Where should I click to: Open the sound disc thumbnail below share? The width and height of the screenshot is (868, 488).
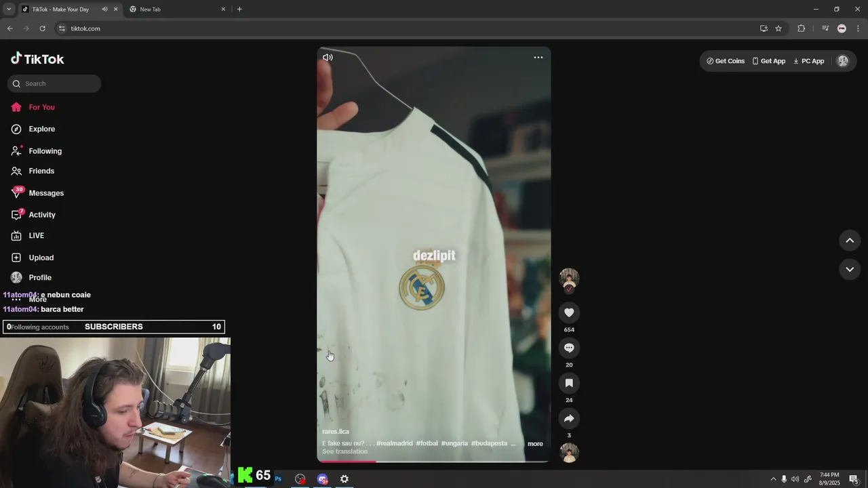point(569,453)
